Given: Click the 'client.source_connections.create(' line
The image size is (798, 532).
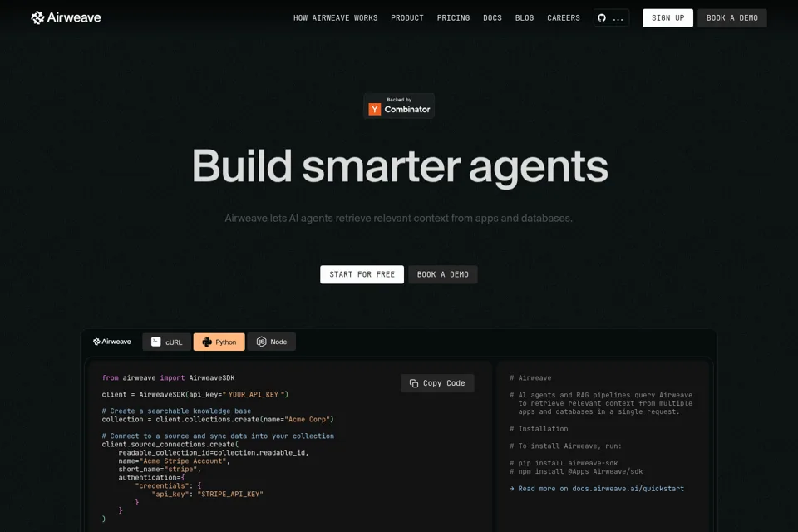Looking at the screenshot, I should pyautogui.click(x=170, y=445).
